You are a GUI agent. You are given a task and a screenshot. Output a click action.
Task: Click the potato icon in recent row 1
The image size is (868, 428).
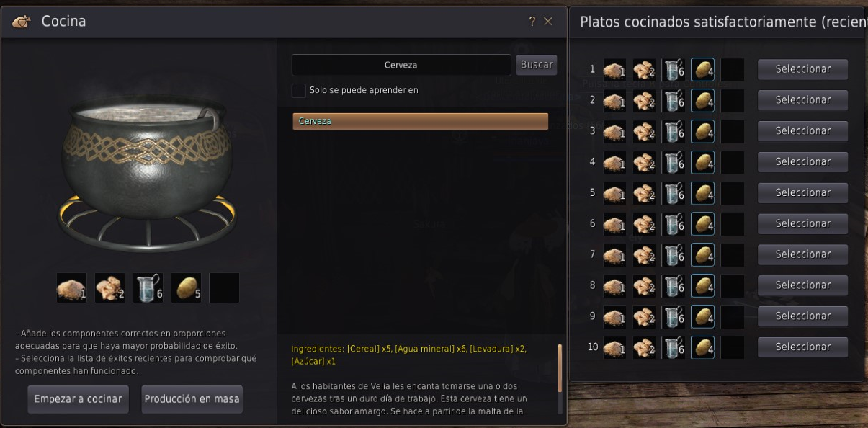click(x=702, y=70)
